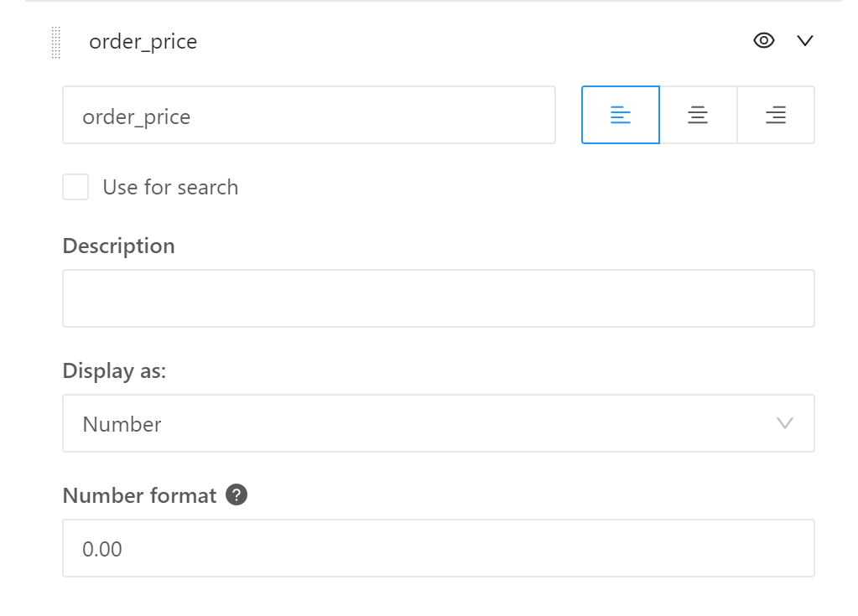This screenshot has width=858, height=616.
Task: Toggle order_price column visibility with eye icon
Action: click(764, 40)
